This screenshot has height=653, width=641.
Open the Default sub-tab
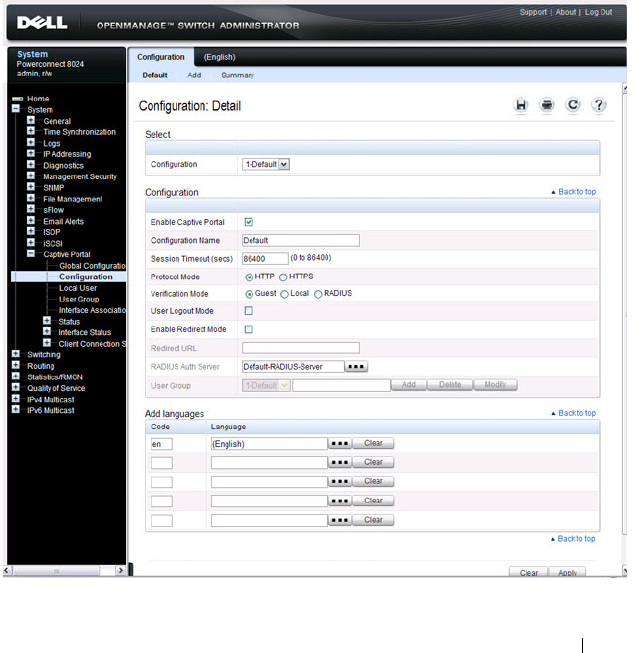pyautogui.click(x=155, y=75)
